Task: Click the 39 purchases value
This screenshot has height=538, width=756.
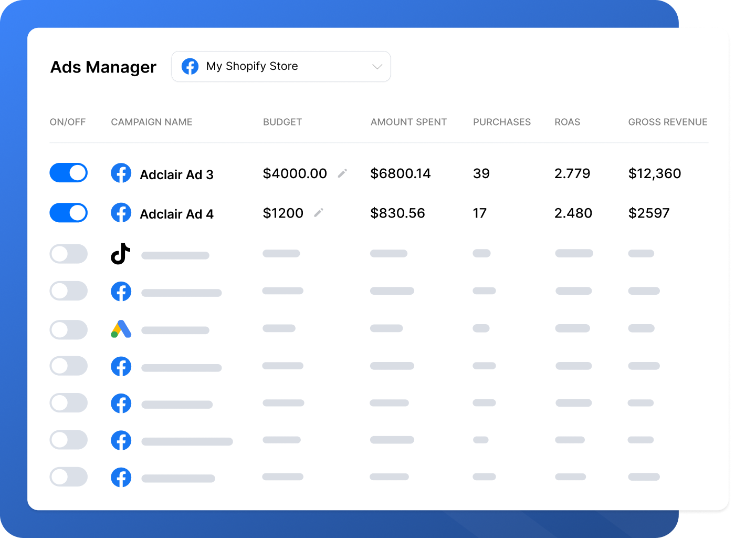Action: click(481, 173)
